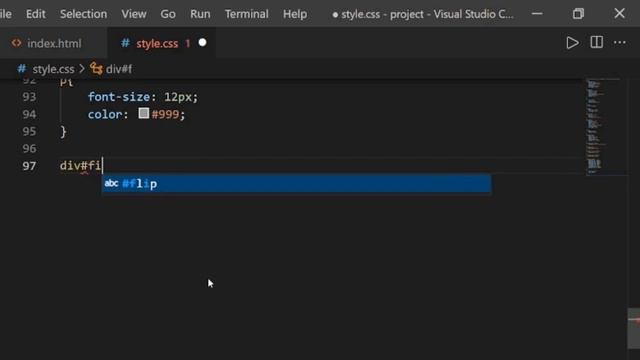This screenshot has width=640, height=360.
Task: Switch to the index.html tab
Action: (54, 43)
